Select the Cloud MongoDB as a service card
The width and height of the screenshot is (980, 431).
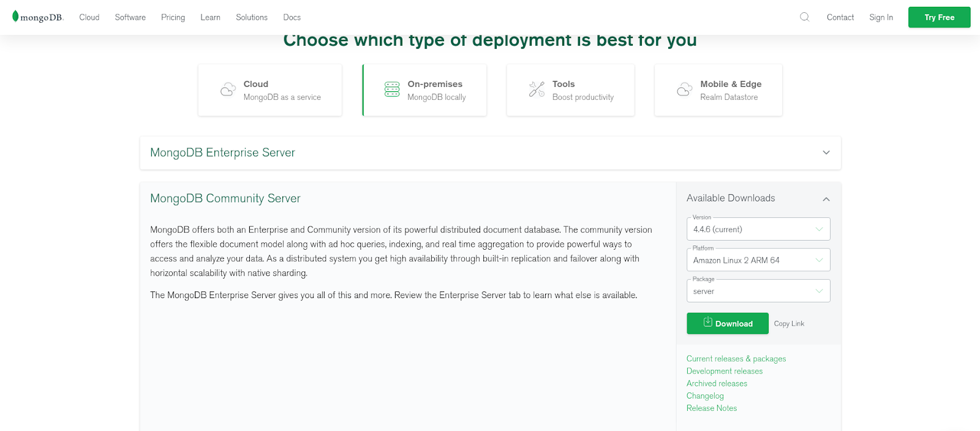tap(270, 90)
